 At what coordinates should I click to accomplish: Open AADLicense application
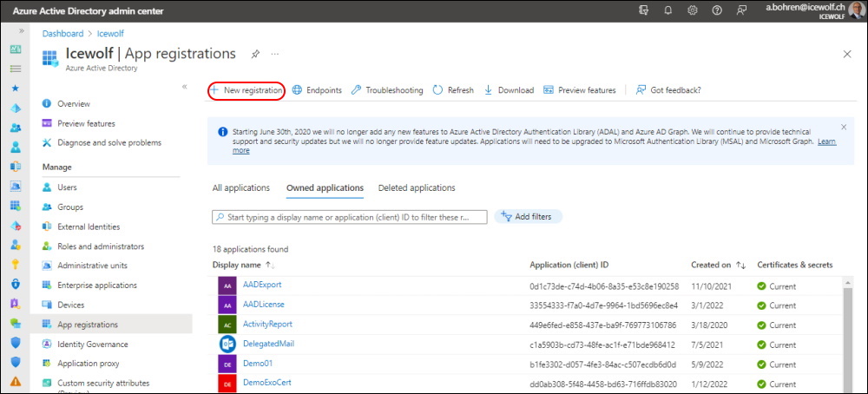[264, 305]
